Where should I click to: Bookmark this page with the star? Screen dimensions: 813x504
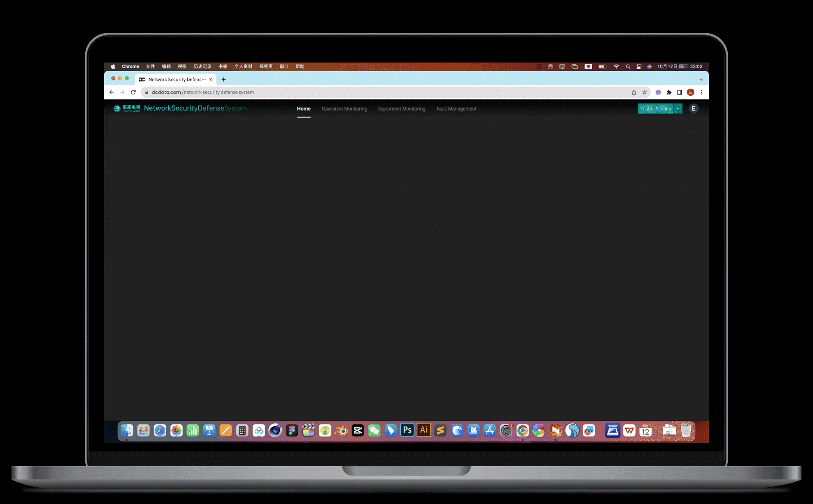[x=644, y=92]
